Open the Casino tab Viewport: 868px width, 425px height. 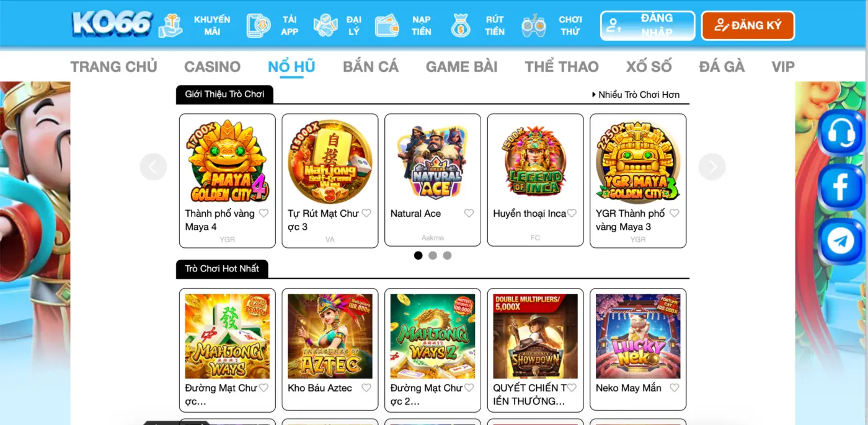[212, 67]
